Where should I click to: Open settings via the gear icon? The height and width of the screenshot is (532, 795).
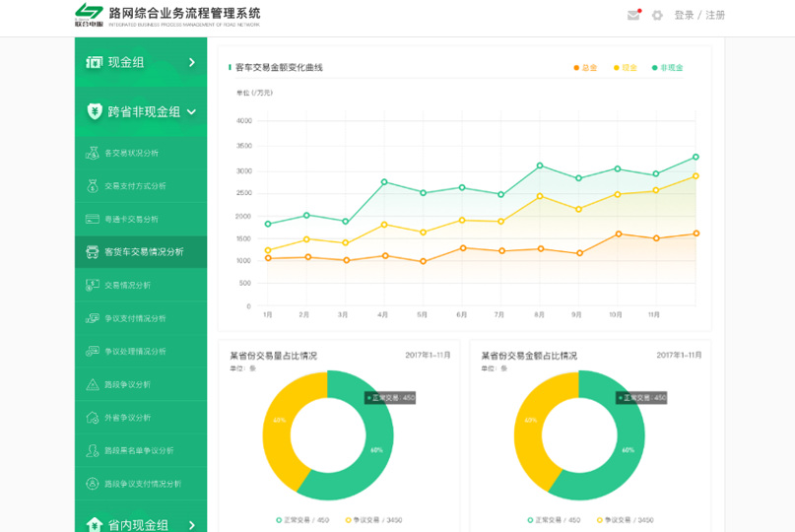pyautogui.click(x=657, y=15)
